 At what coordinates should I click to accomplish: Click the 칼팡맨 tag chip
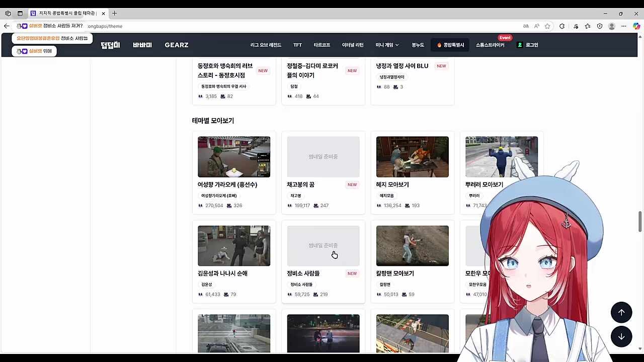385,285
